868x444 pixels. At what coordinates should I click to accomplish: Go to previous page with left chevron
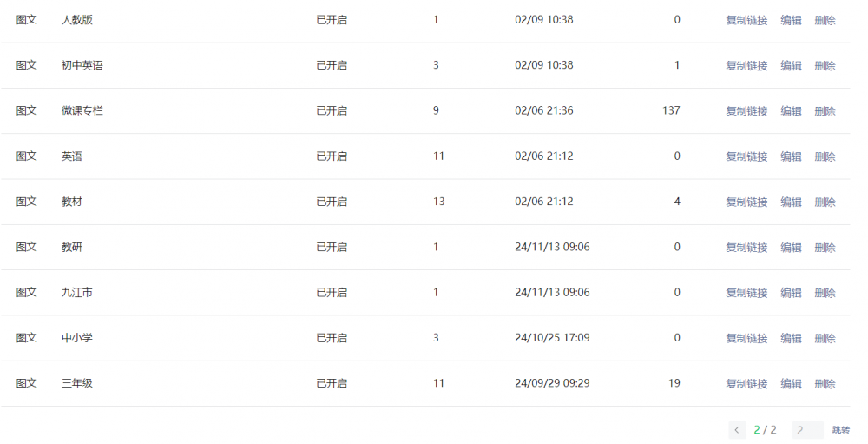pos(737,430)
